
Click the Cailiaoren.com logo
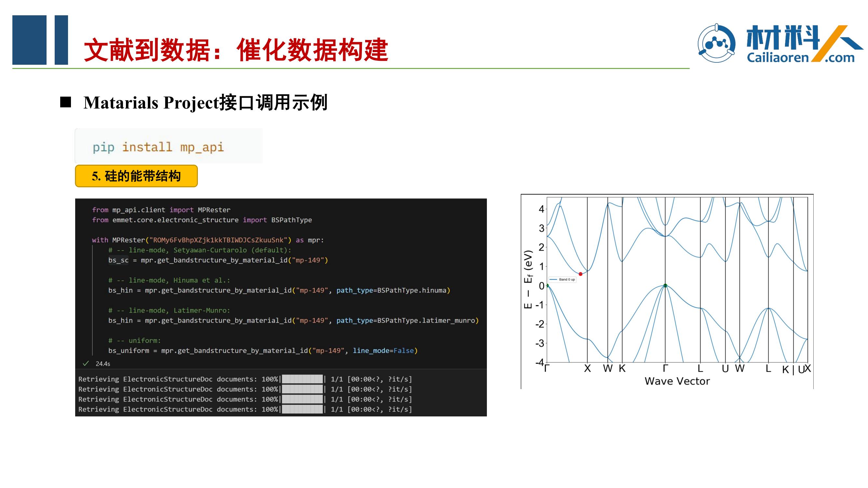(780, 44)
